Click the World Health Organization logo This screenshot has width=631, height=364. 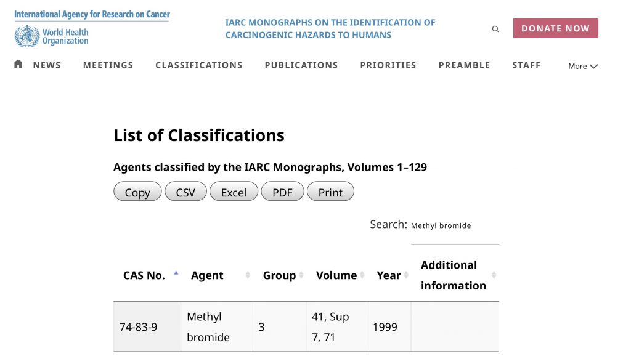[52, 36]
